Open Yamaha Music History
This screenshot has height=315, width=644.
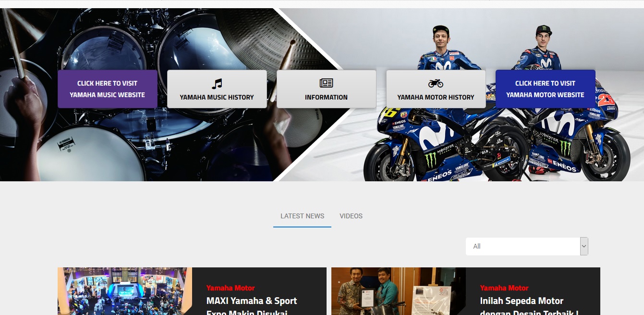[x=217, y=89]
